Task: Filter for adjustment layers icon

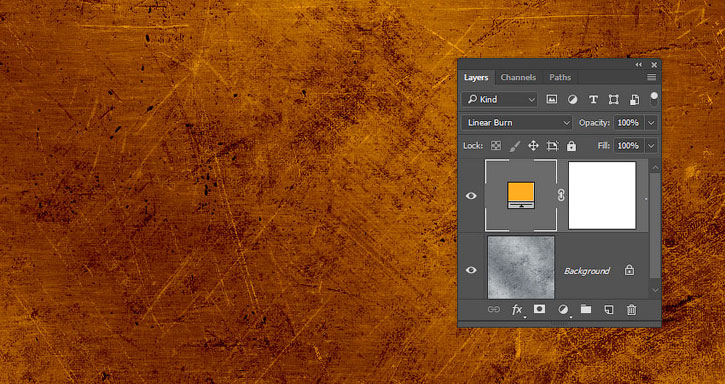Action: [572, 99]
